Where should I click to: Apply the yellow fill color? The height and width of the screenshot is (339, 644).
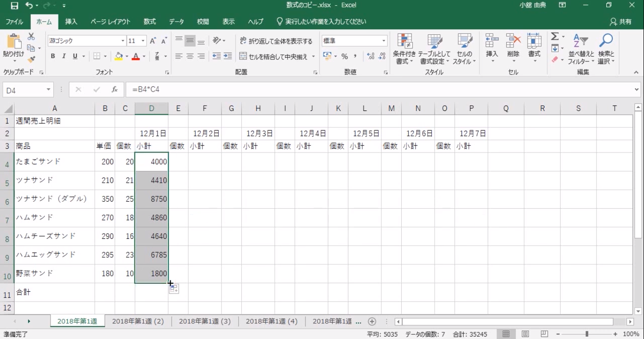click(x=118, y=56)
